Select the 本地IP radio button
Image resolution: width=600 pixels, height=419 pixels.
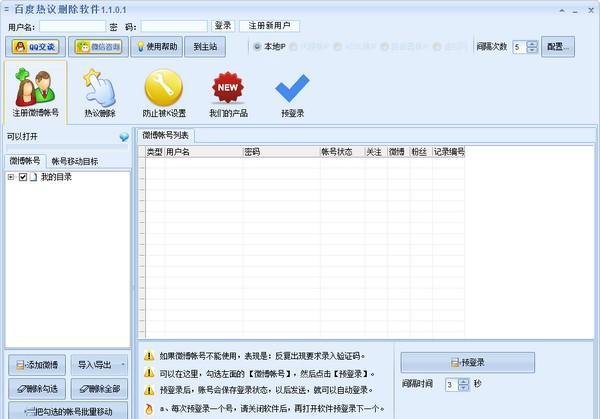point(257,47)
